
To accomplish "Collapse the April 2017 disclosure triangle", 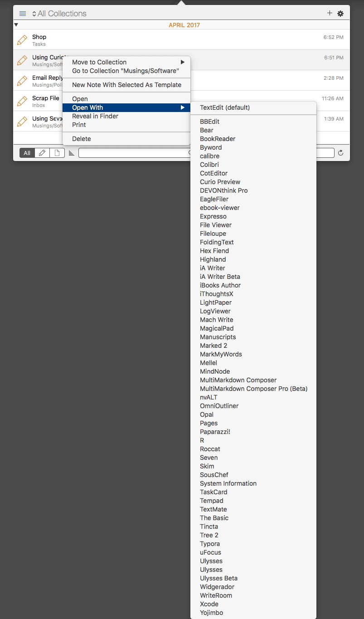I will [16, 25].
